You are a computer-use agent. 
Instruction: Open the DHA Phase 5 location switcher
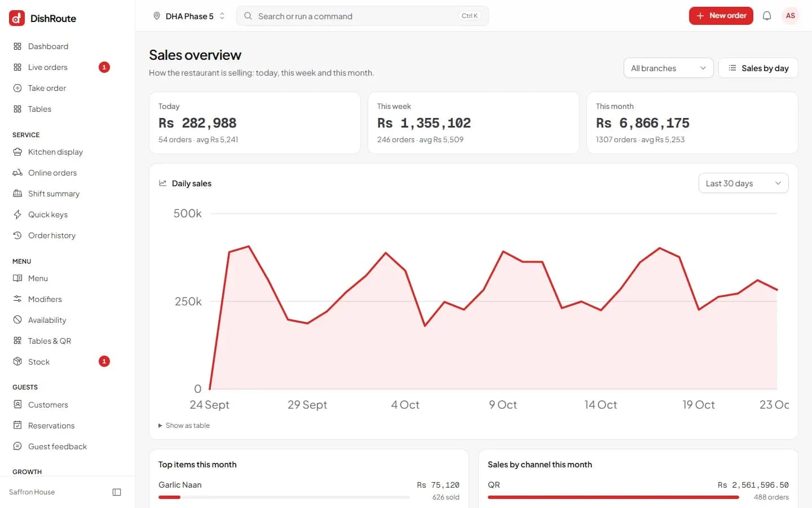pyautogui.click(x=189, y=16)
